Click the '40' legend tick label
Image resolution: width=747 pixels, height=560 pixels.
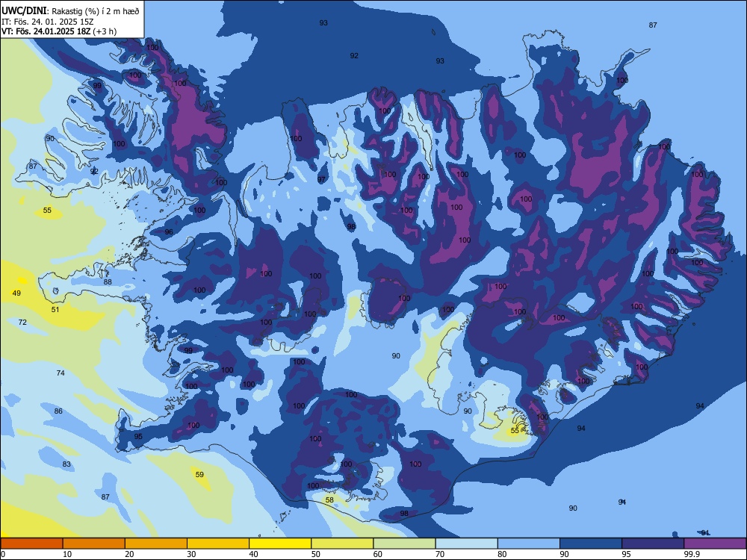(x=254, y=554)
